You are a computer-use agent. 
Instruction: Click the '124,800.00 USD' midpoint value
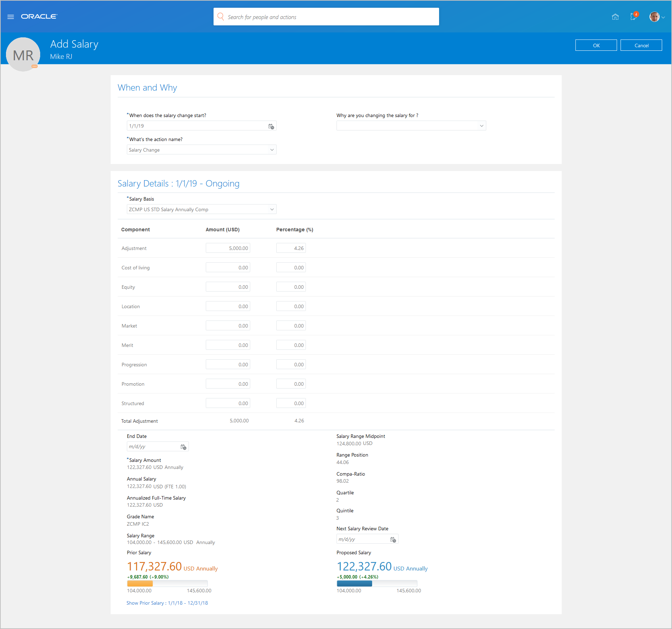(355, 444)
